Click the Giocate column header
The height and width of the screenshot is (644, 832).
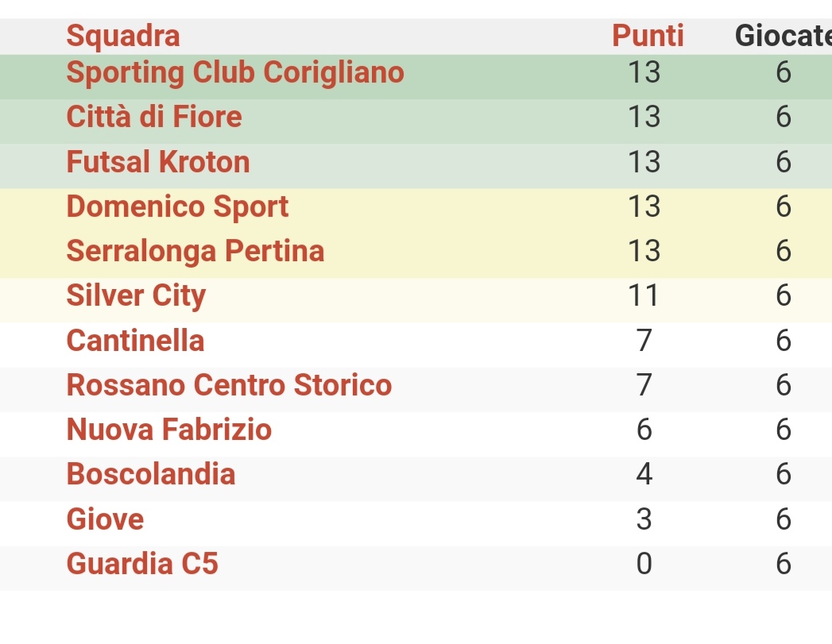pos(784,36)
